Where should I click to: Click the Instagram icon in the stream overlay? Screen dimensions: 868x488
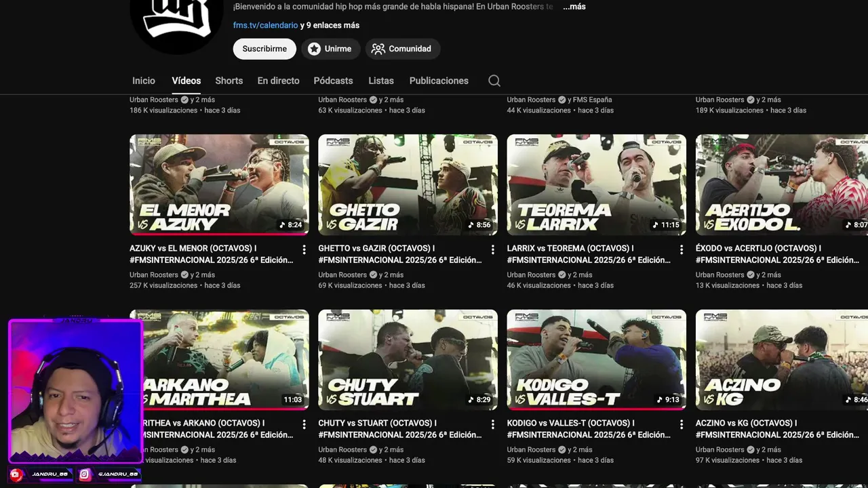(85, 474)
